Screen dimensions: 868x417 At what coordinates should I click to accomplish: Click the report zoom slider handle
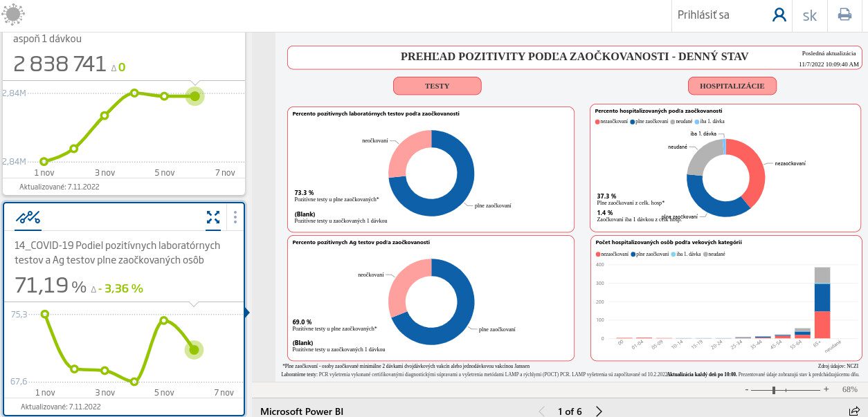(774, 390)
